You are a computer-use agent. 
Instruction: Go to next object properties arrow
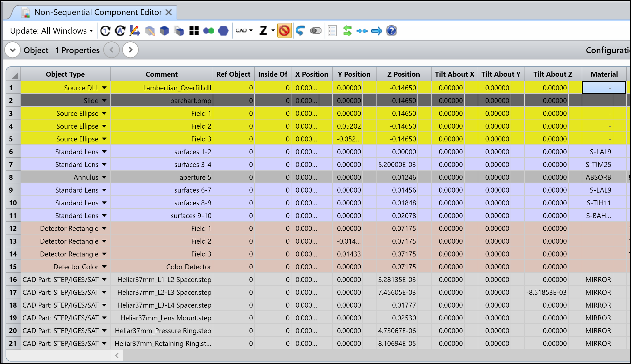[130, 50]
